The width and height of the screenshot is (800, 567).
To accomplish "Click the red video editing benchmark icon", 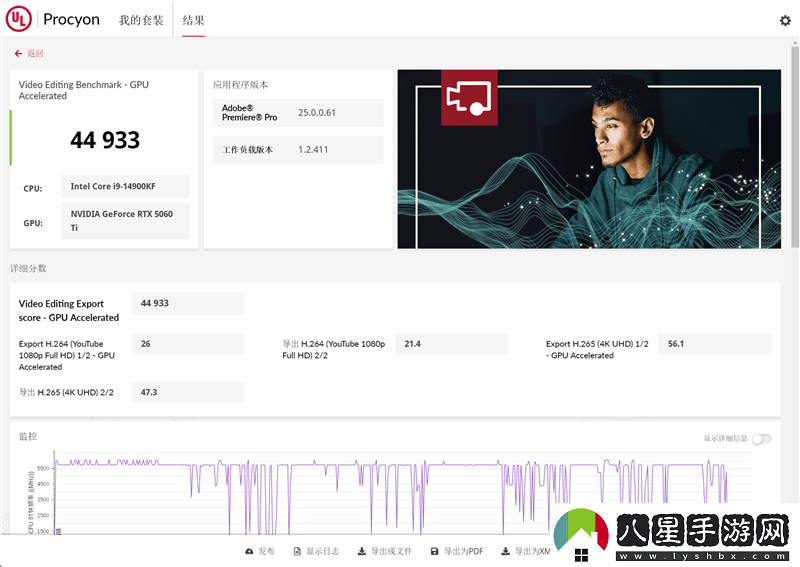I will pos(469,97).
